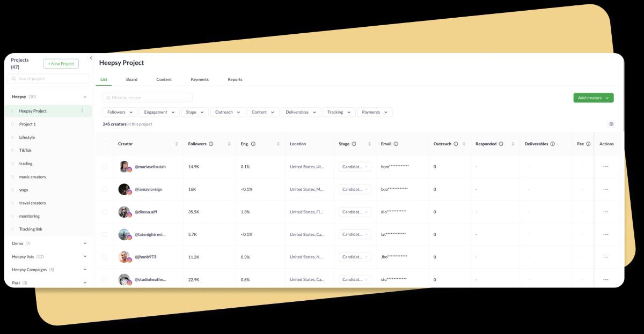Open the Followers filter dropdown
Viewport: 644px width, 334px height.
pyautogui.click(x=120, y=112)
